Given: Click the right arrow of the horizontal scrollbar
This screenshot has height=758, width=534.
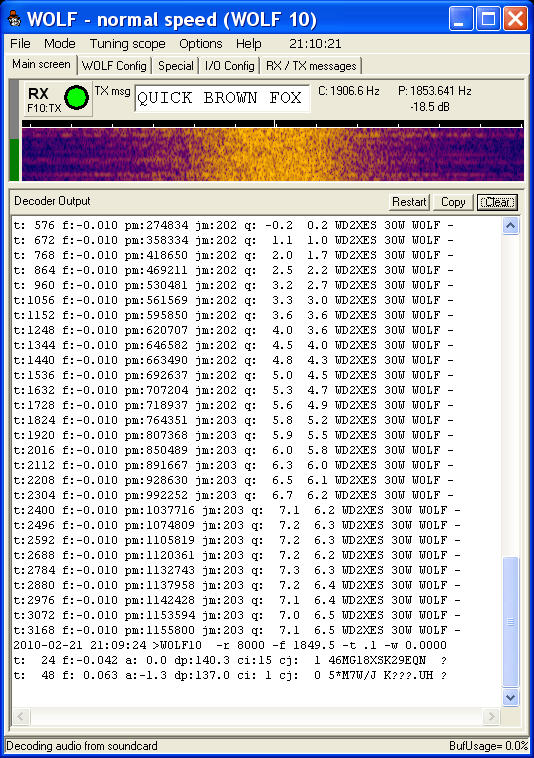Looking at the screenshot, I should [x=491, y=716].
